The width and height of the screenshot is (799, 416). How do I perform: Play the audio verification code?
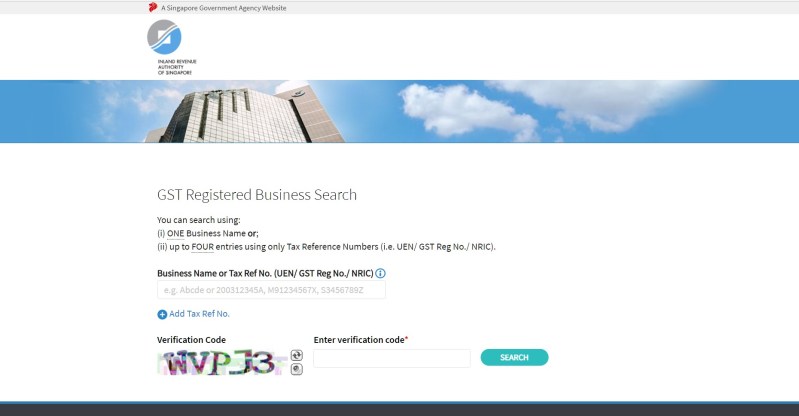[x=296, y=369]
